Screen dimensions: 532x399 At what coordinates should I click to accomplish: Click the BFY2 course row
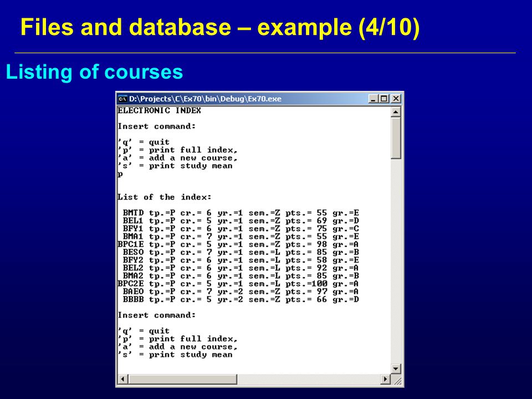click(x=241, y=260)
